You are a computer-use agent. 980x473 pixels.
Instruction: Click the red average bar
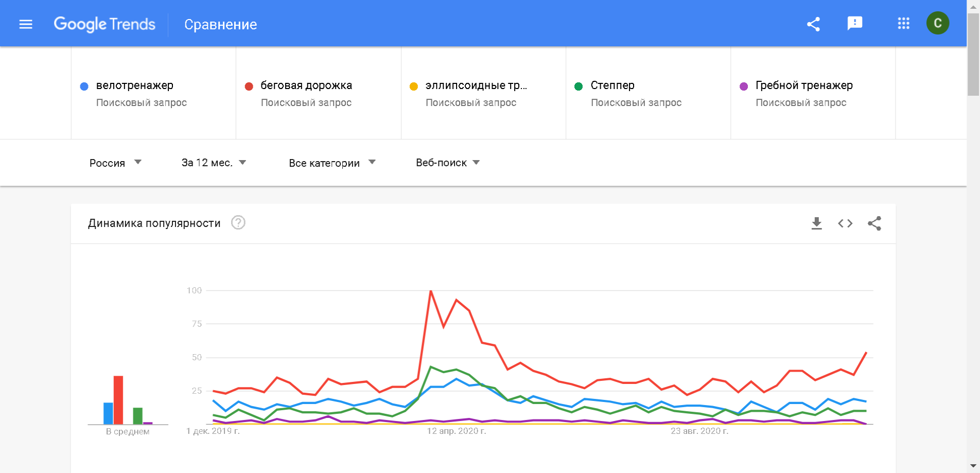(x=118, y=400)
